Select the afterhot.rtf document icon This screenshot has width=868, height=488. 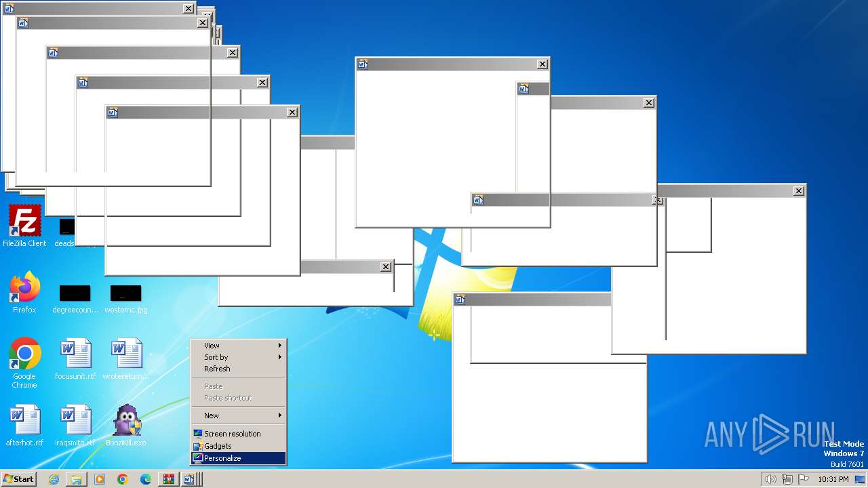pyautogui.click(x=24, y=426)
